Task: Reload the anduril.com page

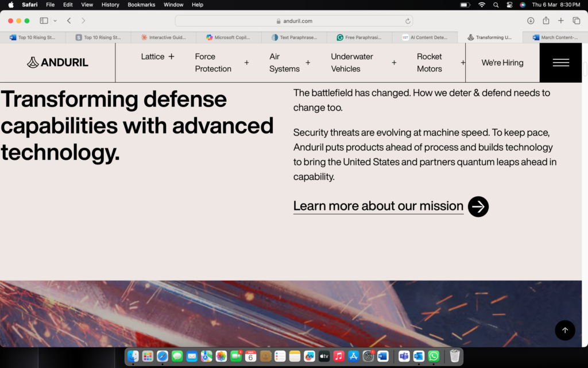Action: 408,21
